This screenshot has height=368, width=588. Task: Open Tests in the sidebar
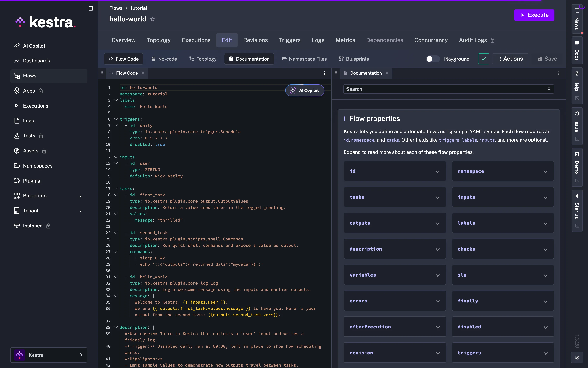(x=49, y=136)
